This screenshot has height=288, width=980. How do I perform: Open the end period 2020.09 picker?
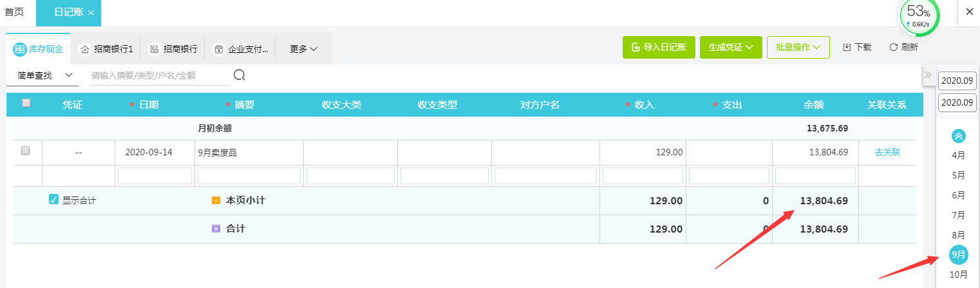tap(957, 102)
